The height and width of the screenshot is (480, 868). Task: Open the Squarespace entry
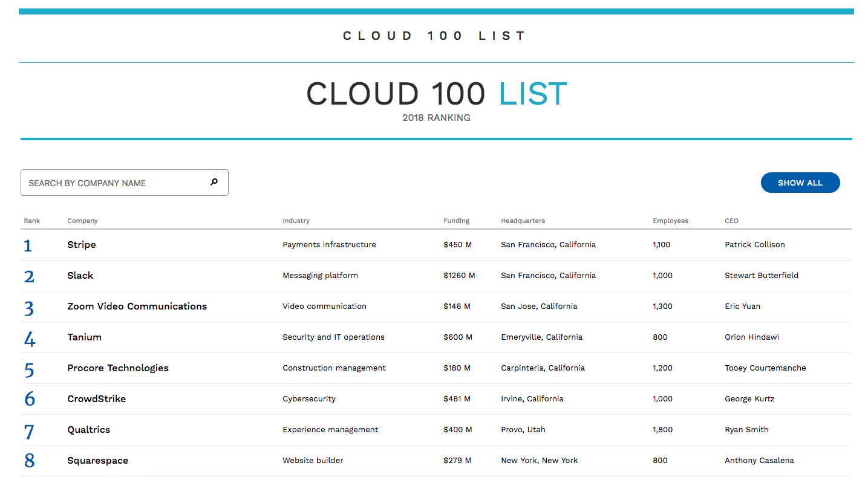click(x=97, y=461)
